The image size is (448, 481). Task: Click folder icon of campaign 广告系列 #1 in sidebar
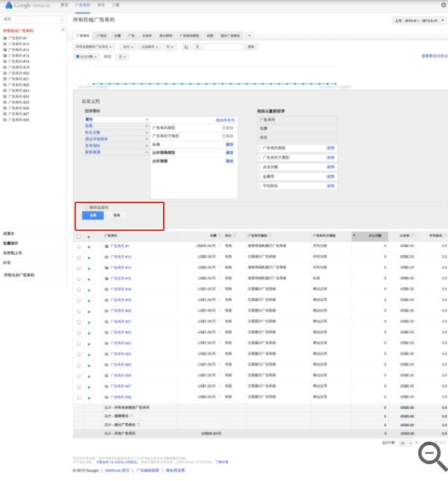5,37
